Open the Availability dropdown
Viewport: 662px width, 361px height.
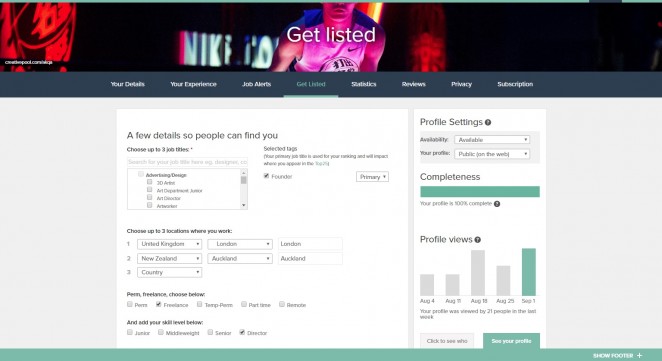click(492, 140)
